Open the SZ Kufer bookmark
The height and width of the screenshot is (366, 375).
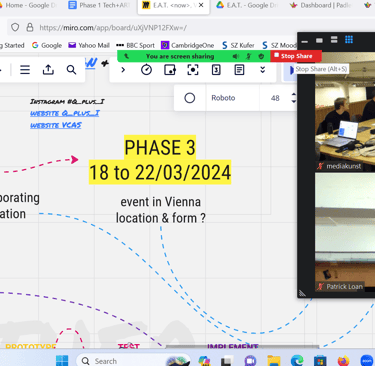[x=238, y=45]
